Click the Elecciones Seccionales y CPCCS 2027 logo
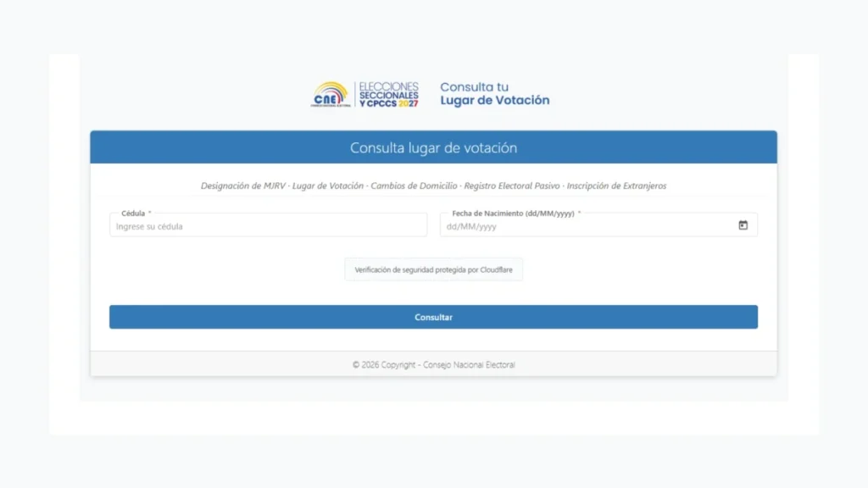The height and width of the screenshot is (488, 868). [x=388, y=95]
